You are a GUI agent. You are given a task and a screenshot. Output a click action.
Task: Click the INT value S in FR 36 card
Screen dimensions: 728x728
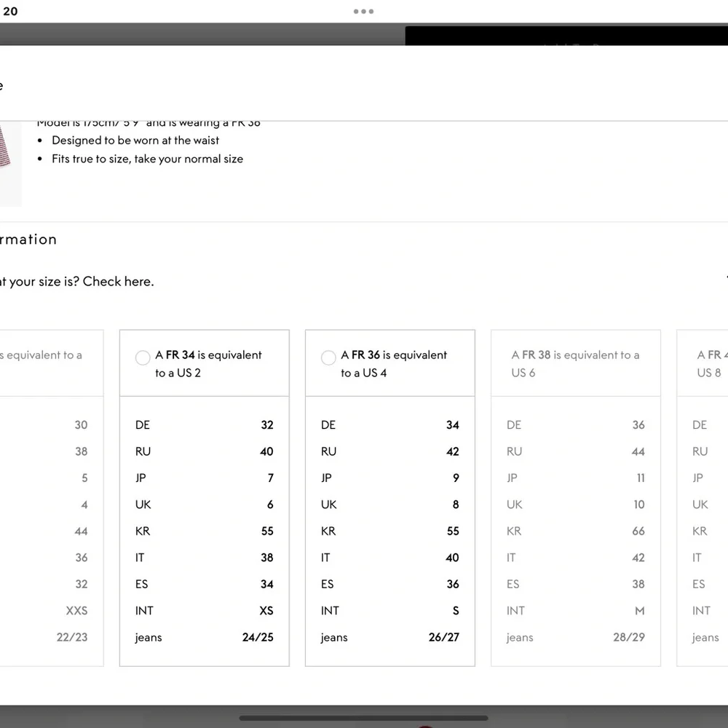click(x=456, y=611)
